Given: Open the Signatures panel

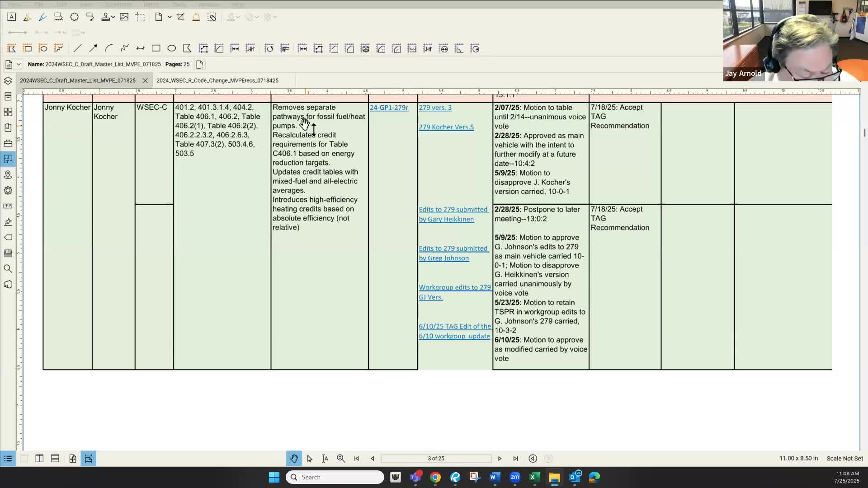Looking at the screenshot, I should coord(8,222).
